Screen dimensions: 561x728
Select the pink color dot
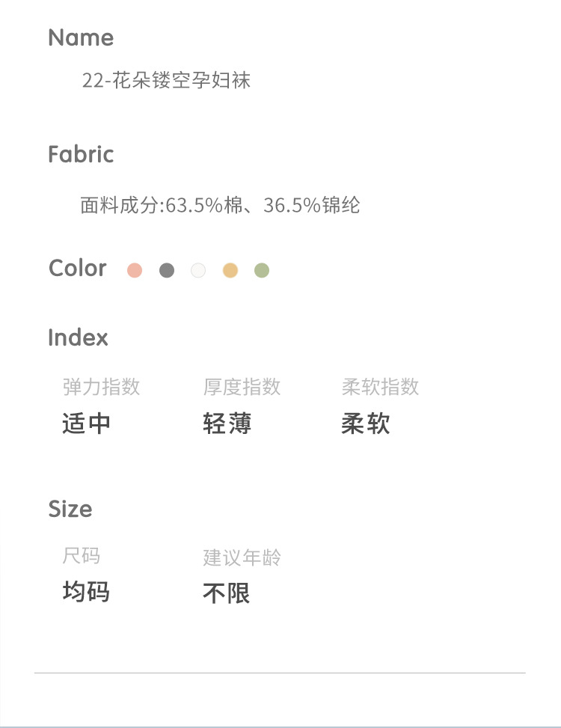[x=135, y=270]
